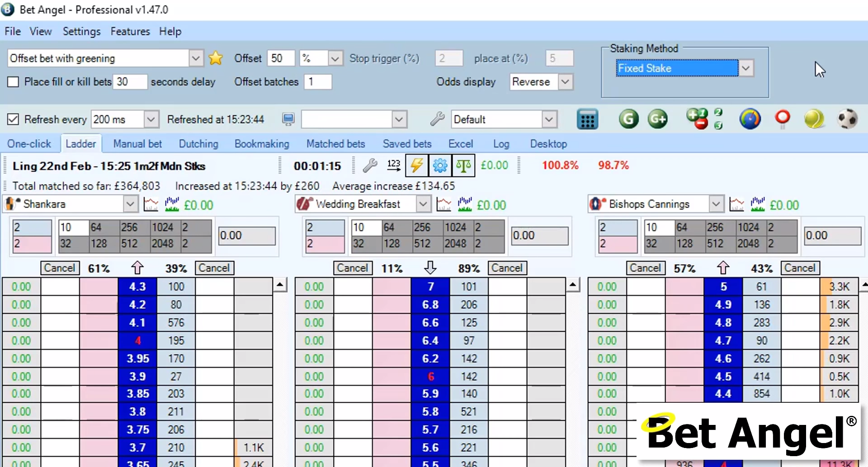Open the Odds display Reverse dropdown
This screenshot has width=868, height=467.
pos(565,82)
